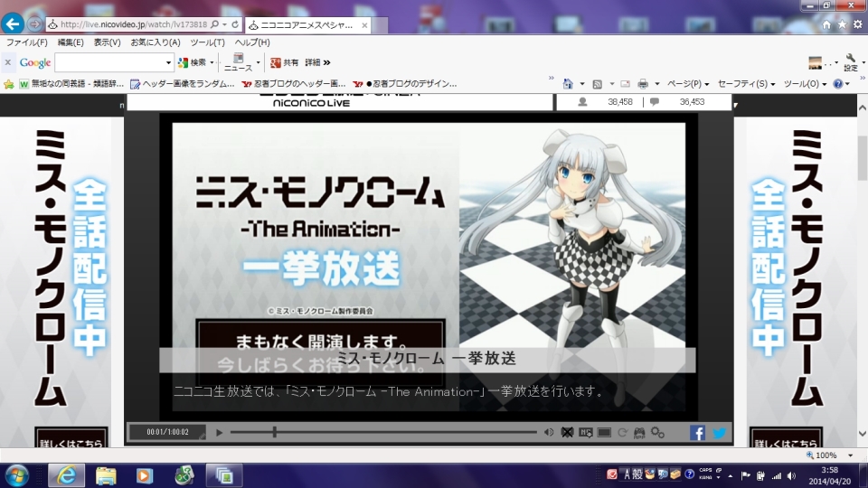This screenshot has width=868, height=488.
Task: Open the 忍者ブログのデザイン favorites link
Action: pos(405,84)
